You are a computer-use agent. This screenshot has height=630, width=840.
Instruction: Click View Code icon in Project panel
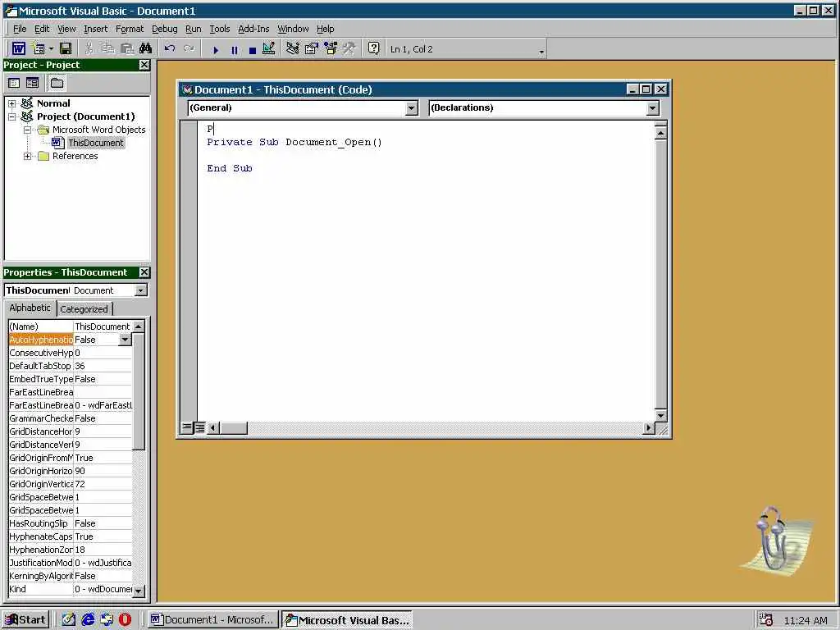14,83
